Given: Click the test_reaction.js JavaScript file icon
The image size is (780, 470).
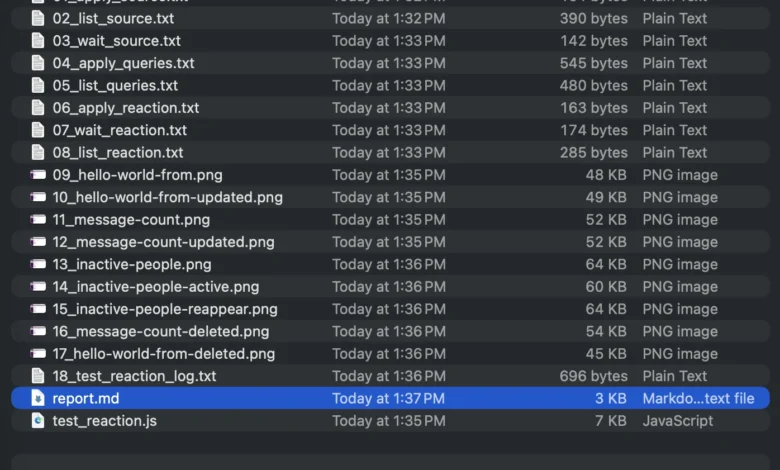Looking at the screenshot, I should click(x=38, y=421).
